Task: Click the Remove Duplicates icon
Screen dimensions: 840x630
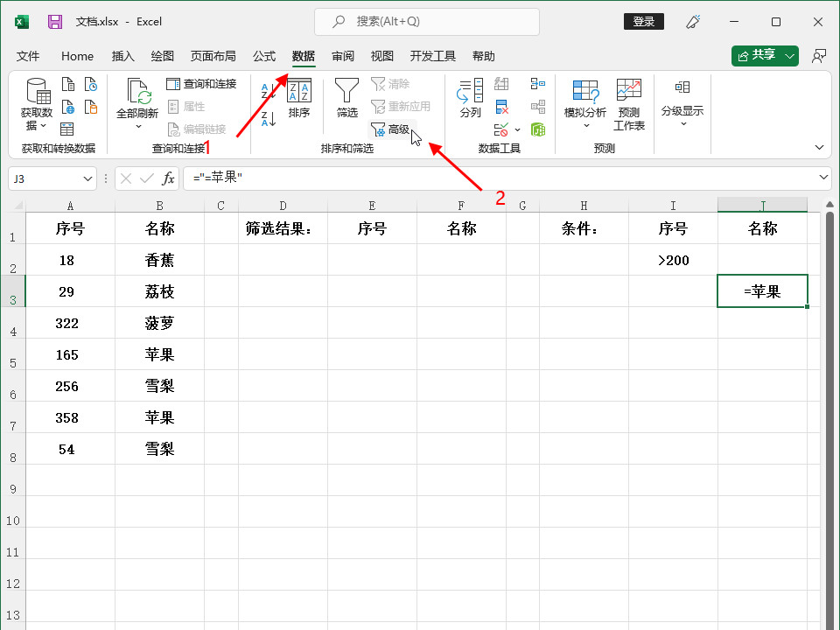Action: (x=501, y=107)
